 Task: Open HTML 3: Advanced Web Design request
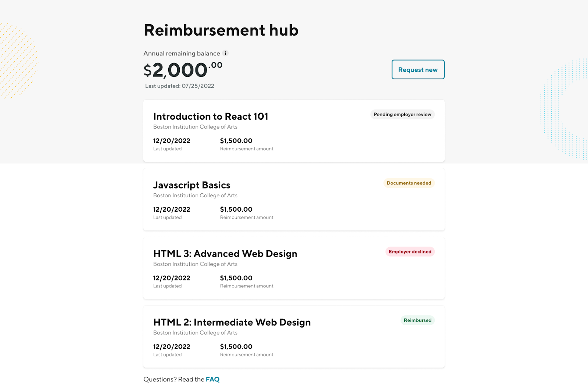(x=225, y=254)
